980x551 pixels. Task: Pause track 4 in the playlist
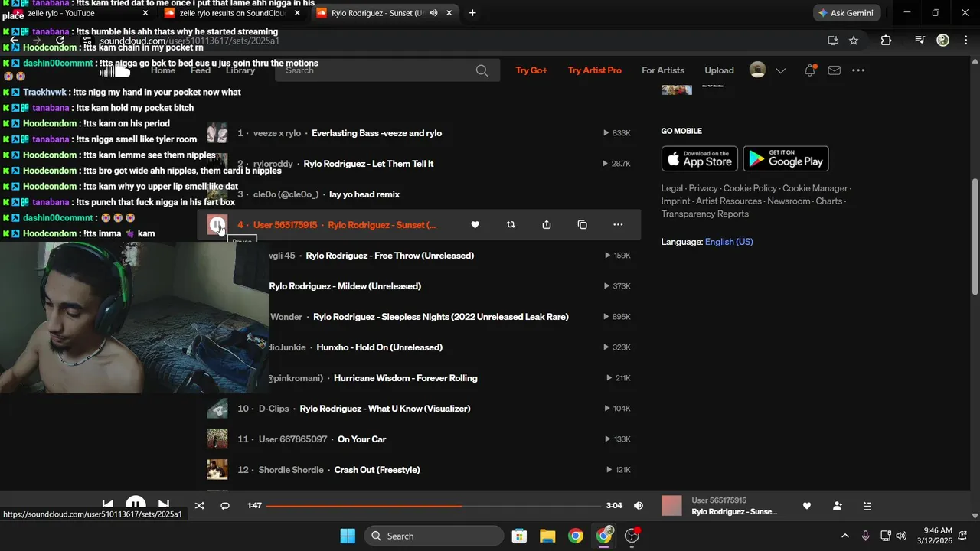(x=217, y=225)
